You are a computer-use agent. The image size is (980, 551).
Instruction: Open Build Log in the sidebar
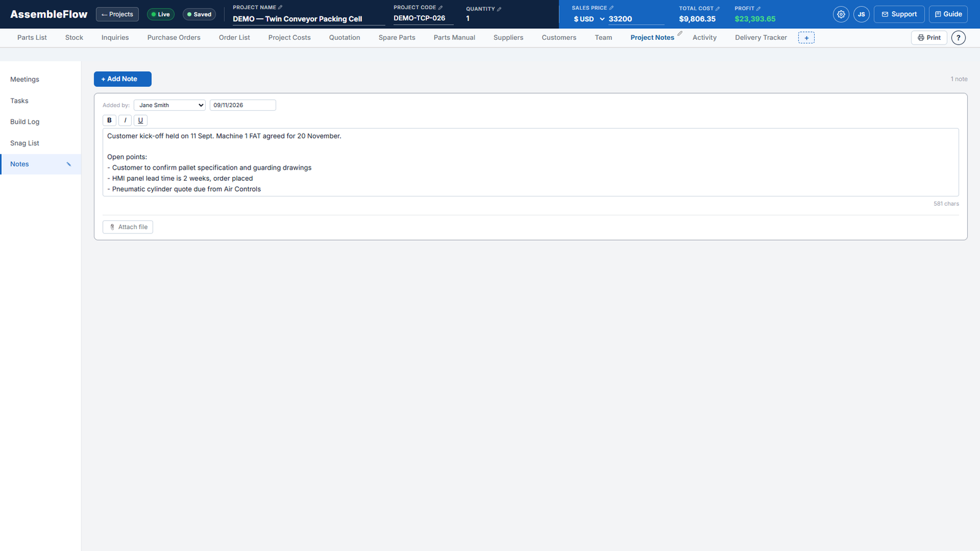[40, 122]
